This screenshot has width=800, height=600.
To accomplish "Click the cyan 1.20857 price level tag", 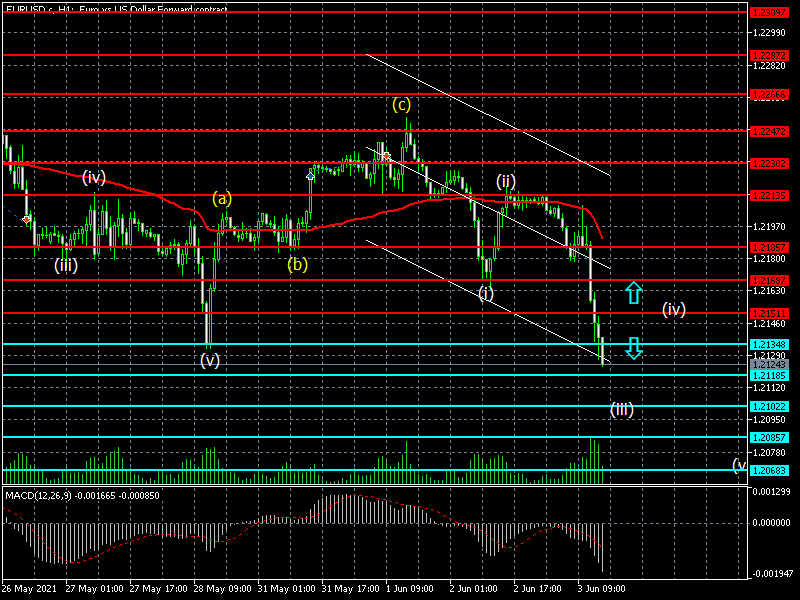I will click(x=769, y=438).
